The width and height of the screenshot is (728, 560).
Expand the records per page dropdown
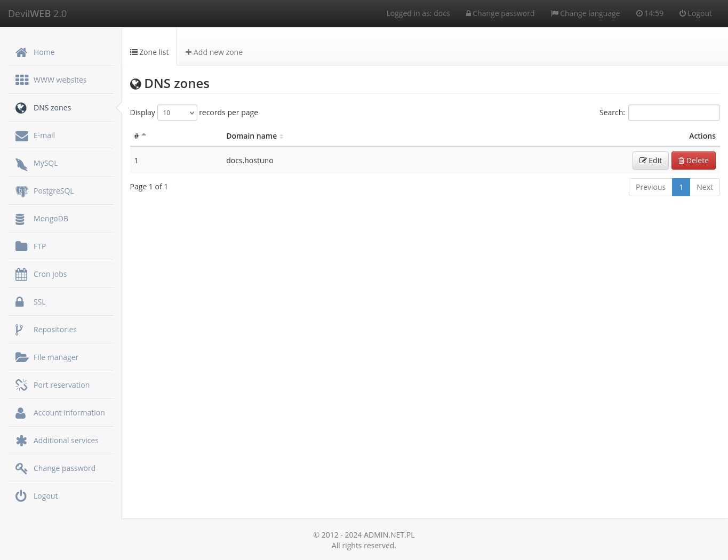click(177, 113)
